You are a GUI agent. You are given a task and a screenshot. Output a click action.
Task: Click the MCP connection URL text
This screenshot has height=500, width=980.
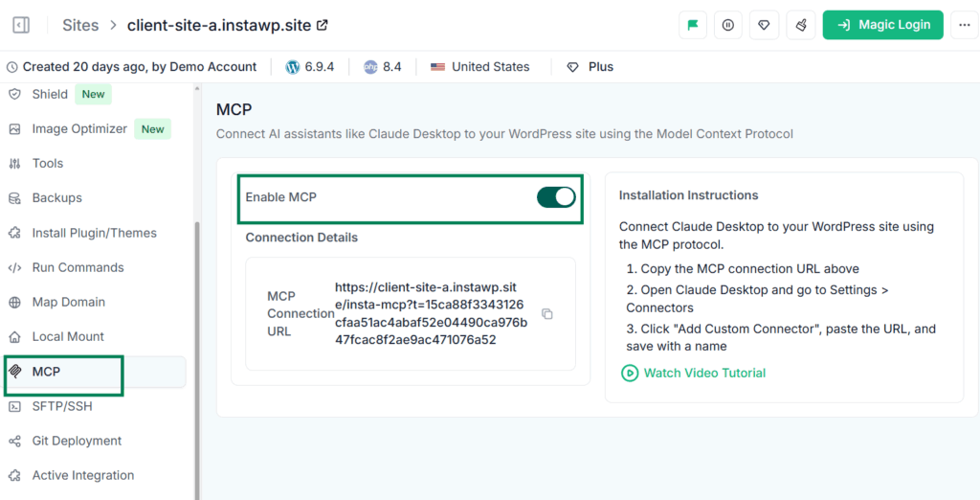click(431, 313)
